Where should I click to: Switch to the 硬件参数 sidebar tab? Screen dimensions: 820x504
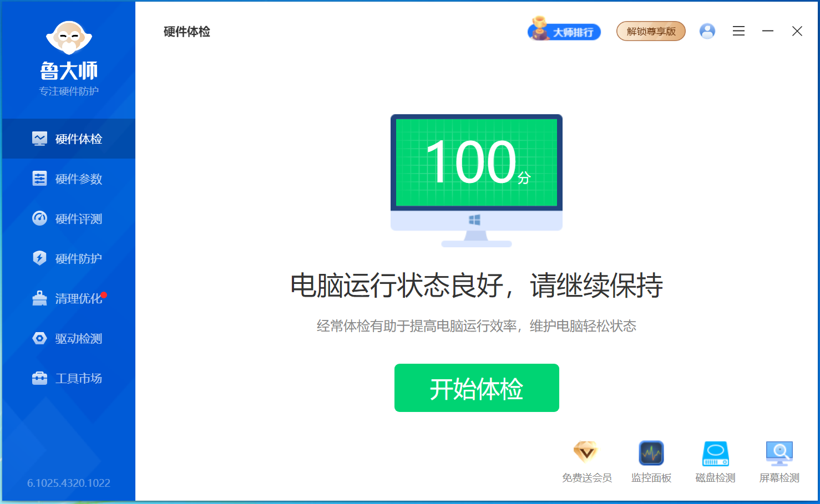pos(68,179)
